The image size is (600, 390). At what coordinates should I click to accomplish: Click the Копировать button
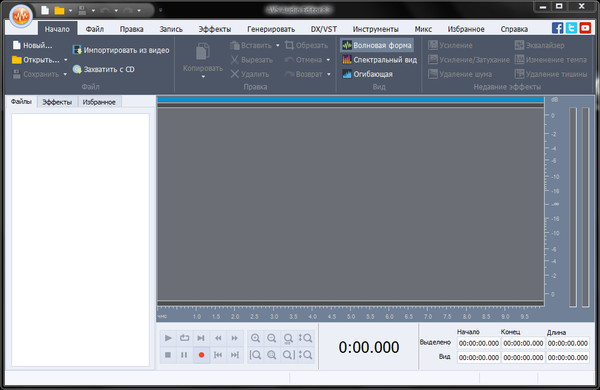pos(203,57)
